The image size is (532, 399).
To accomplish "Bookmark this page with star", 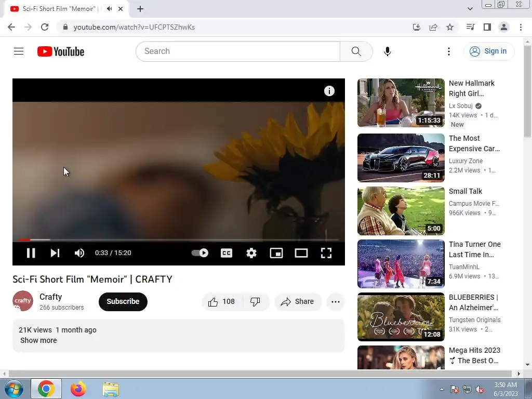I will [450, 27].
